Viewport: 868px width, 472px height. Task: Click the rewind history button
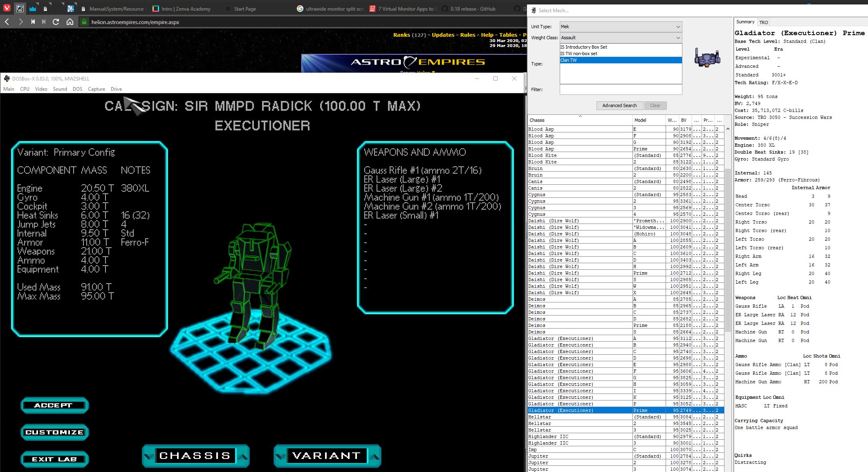33,22
